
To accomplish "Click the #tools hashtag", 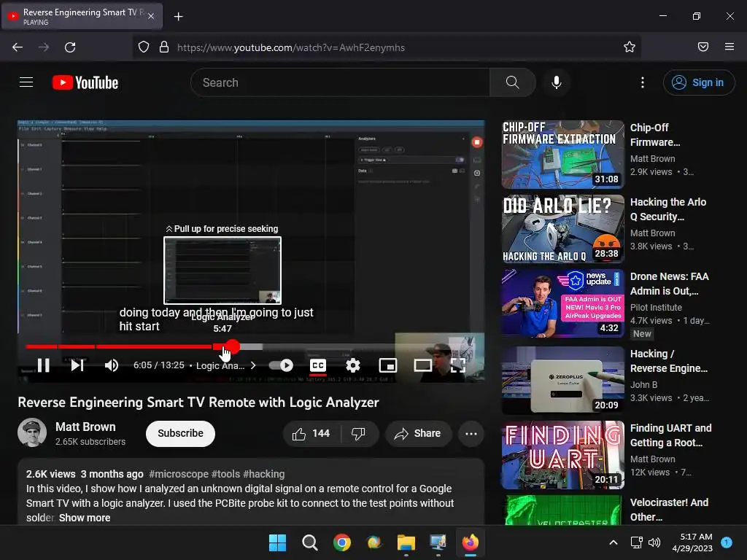I will (x=226, y=474).
